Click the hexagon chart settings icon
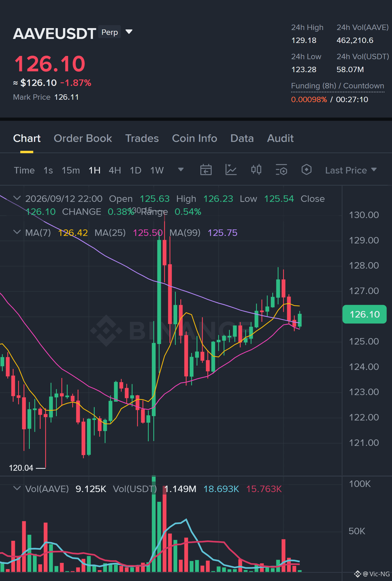This screenshot has height=581, width=392. click(x=306, y=170)
